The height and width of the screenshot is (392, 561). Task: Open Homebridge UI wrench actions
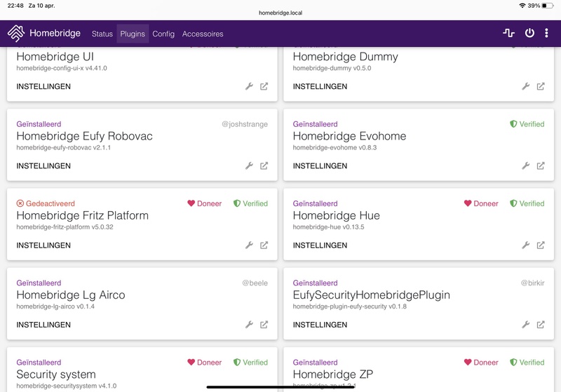pos(249,86)
